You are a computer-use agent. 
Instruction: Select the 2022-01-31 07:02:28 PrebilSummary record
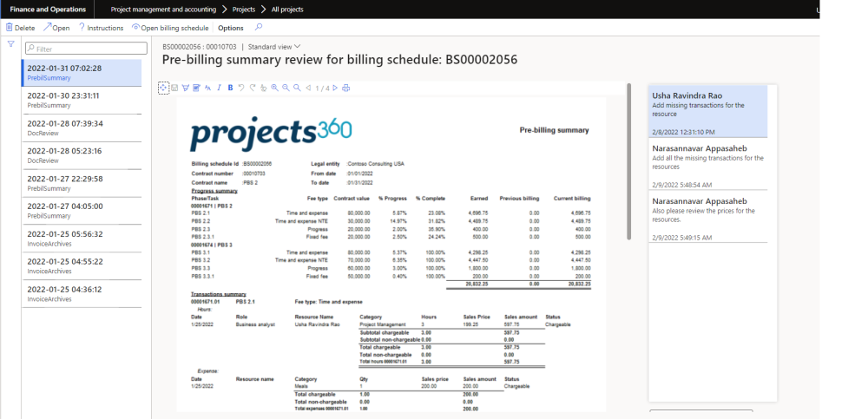(82, 73)
